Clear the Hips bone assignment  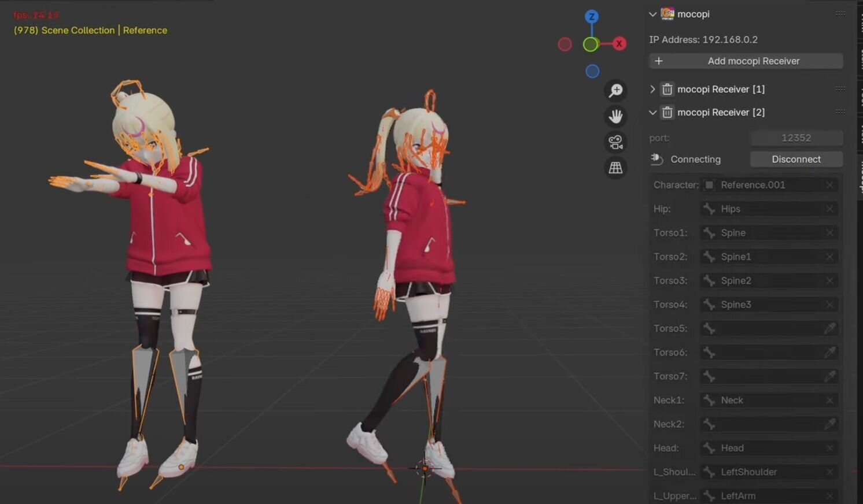coord(829,209)
